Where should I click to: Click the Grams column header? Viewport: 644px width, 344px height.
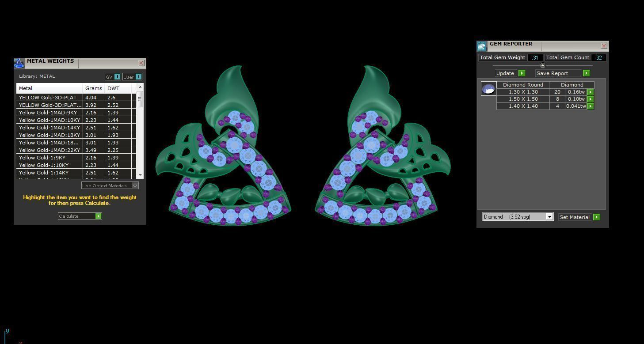pos(94,88)
